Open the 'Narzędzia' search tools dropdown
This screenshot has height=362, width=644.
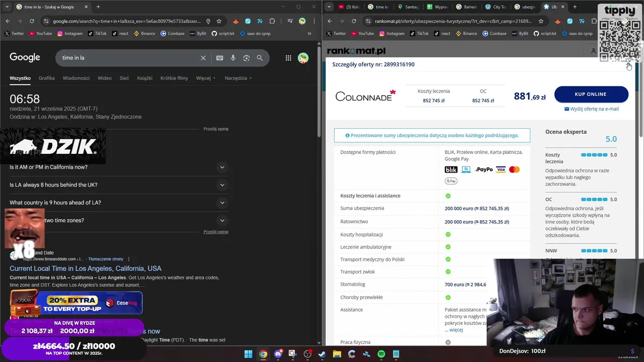click(238, 78)
